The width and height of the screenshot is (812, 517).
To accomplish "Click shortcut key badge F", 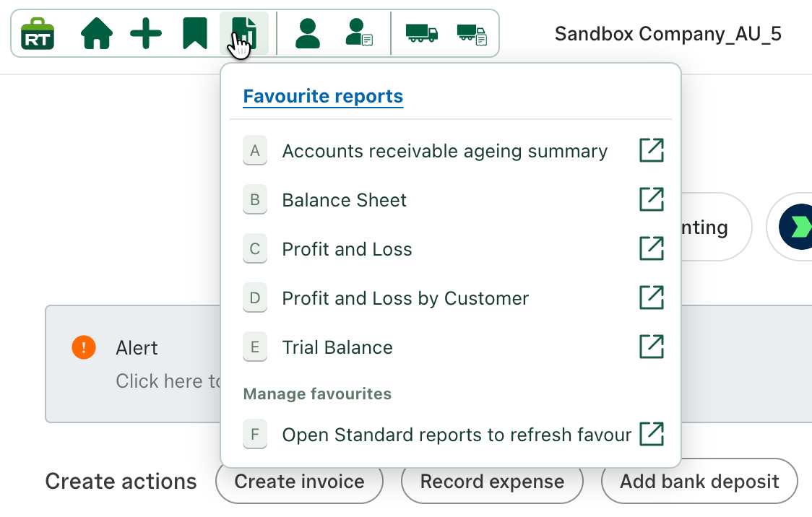I will point(255,434).
